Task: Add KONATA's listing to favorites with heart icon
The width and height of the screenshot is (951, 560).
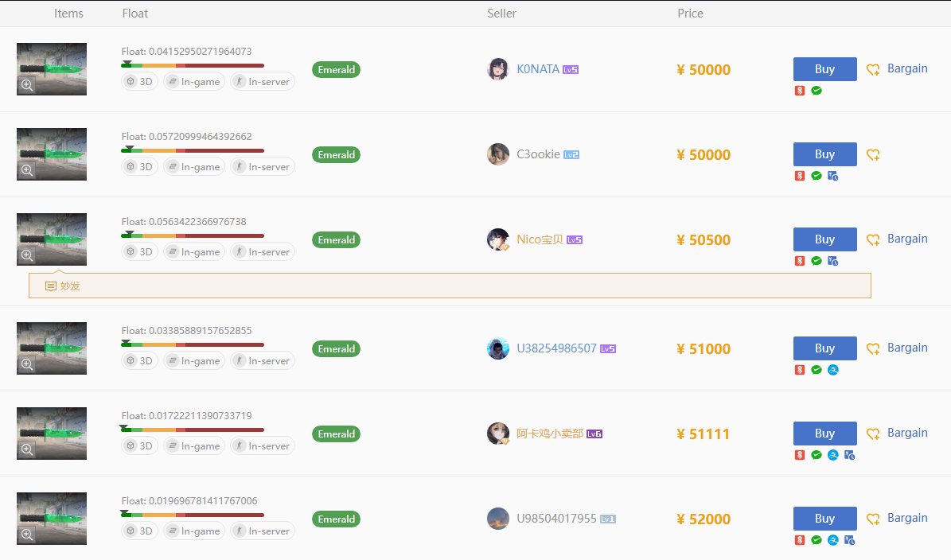Action: tap(873, 70)
